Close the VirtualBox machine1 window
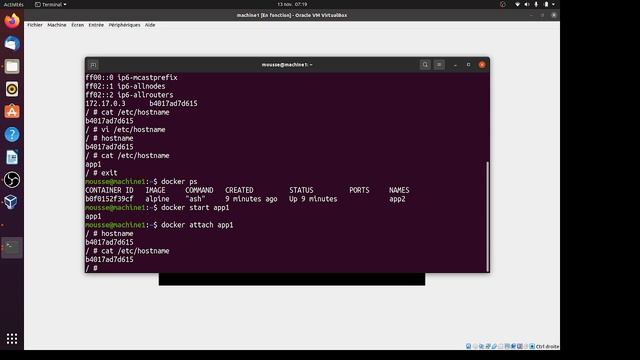This screenshot has height=360, width=640. pyautogui.click(x=553, y=15)
